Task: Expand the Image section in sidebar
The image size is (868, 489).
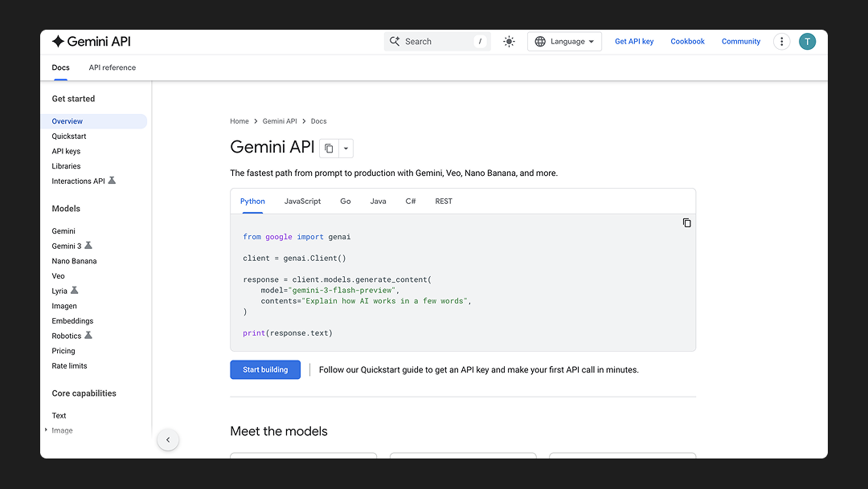Action: pyautogui.click(x=46, y=430)
